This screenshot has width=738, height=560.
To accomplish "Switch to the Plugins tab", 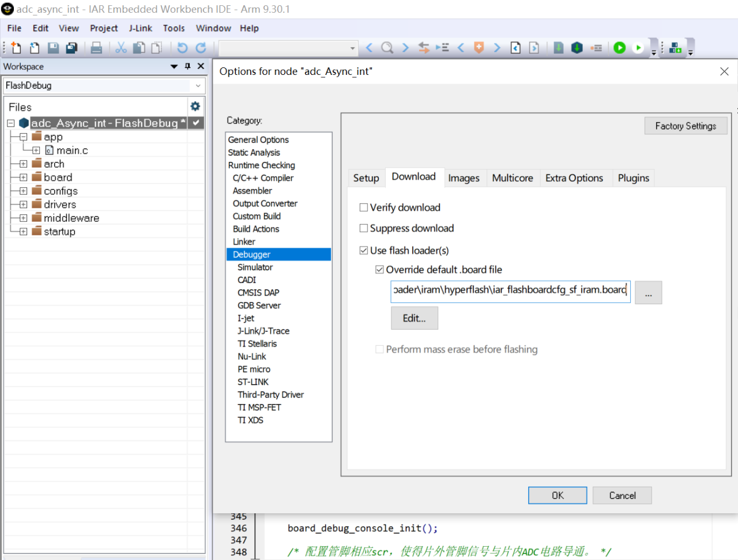I will tap(634, 178).
